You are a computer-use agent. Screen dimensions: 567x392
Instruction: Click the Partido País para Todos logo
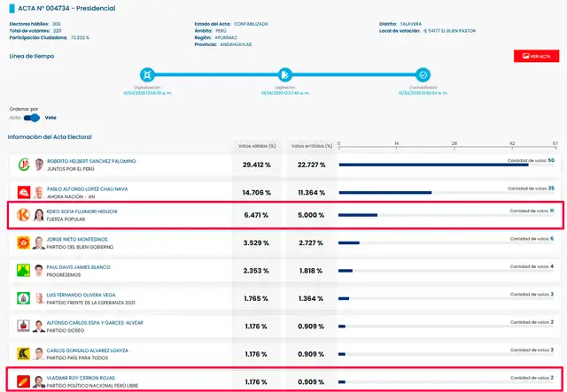(25, 354)
